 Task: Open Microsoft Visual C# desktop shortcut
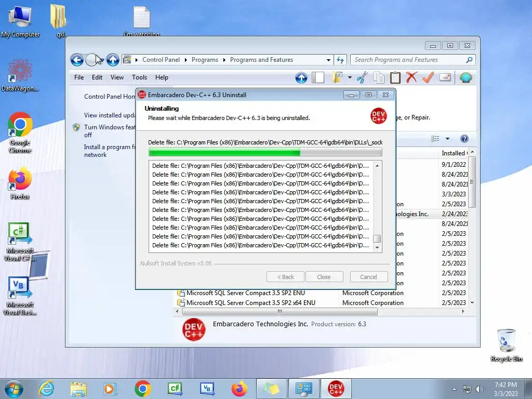[x=20, y=242]
